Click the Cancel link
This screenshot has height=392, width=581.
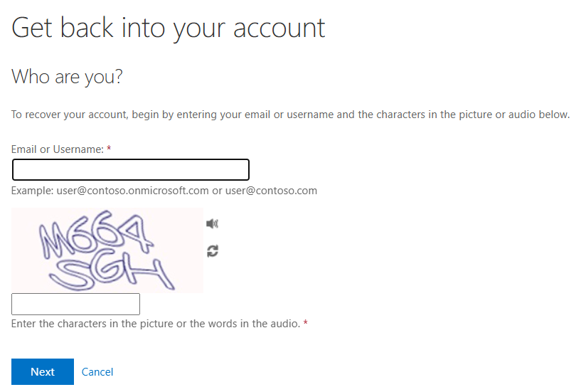tap(97, 372)
